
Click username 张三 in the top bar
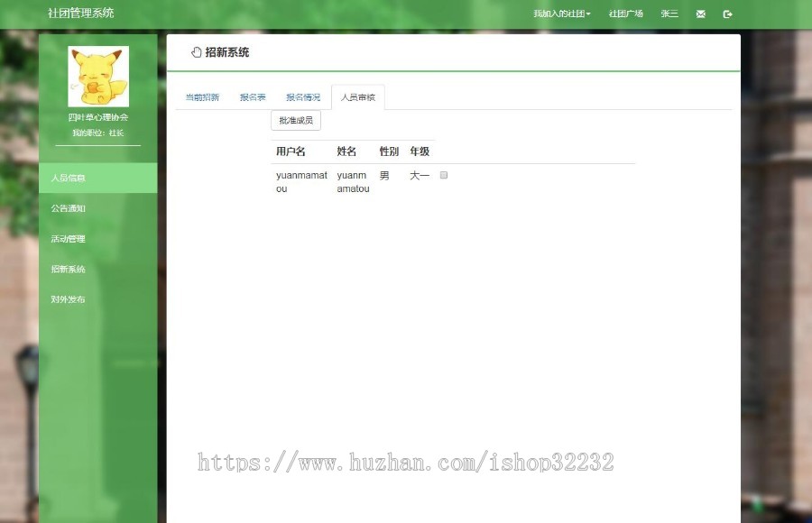[x=668, y=14]
